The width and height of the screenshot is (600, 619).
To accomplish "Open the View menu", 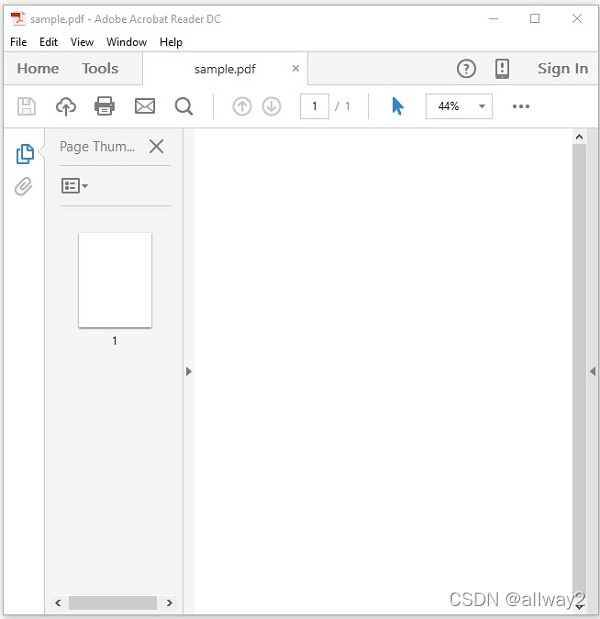I will pyautogui.click(x=82, y=42).
